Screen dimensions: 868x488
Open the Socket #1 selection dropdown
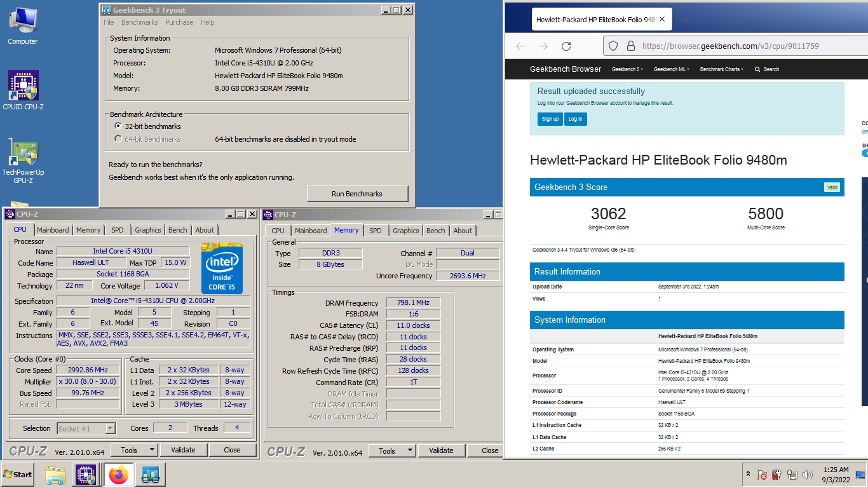[110, 429]
